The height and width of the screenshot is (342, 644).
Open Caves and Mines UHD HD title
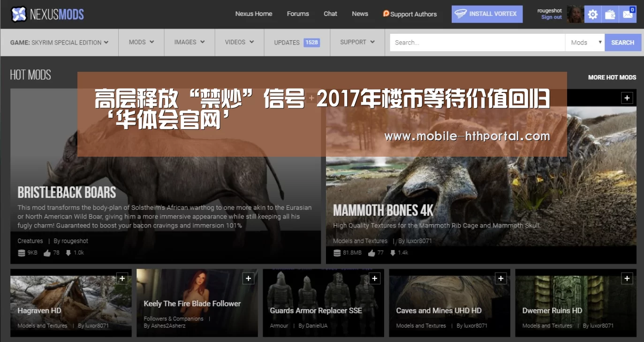[439, 311]
